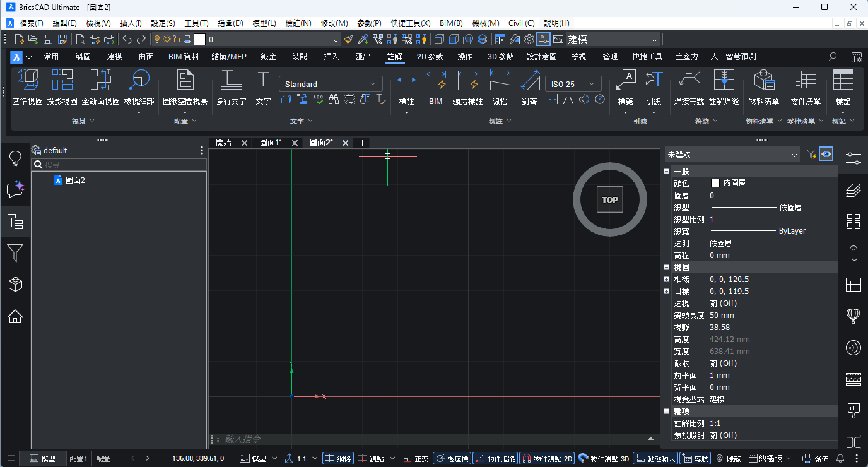Screen dimensions: 868x467
Task: Click the lightbulb tips icon in left sidebar
Action: (x=15, y=158)
